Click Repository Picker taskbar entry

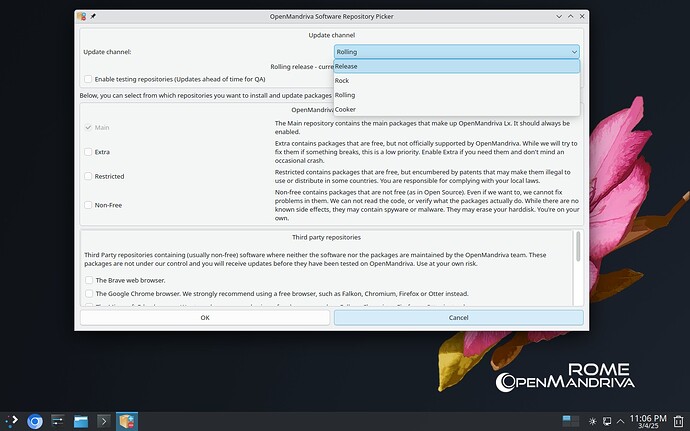coord(127,421)
